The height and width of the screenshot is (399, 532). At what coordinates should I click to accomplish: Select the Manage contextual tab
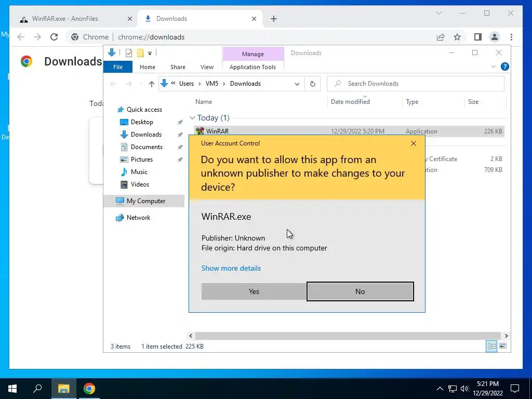click(x=253, y=54)
